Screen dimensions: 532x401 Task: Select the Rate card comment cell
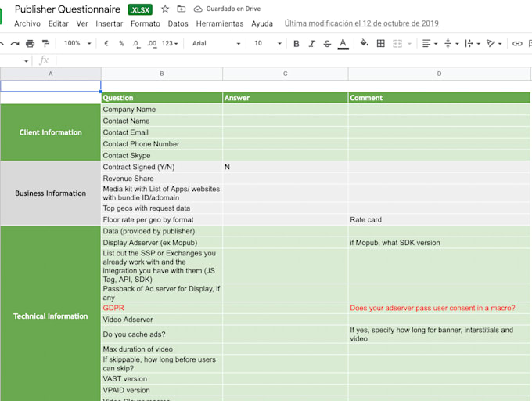[x=439, y=219]
